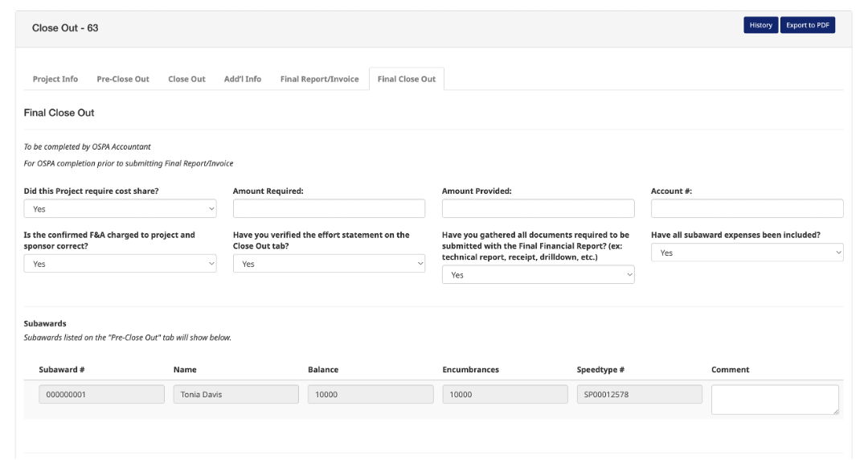Viewport: 868px width, 460px height.
Task: Go to the Close Out tab
Action: pyautogui.click(x=186, y=79)
